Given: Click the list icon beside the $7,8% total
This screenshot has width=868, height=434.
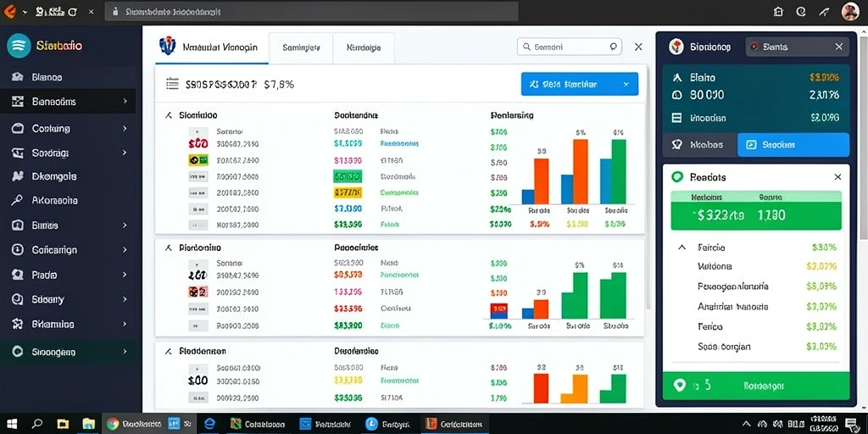Looking at the screenshot, I should (172, 84).
